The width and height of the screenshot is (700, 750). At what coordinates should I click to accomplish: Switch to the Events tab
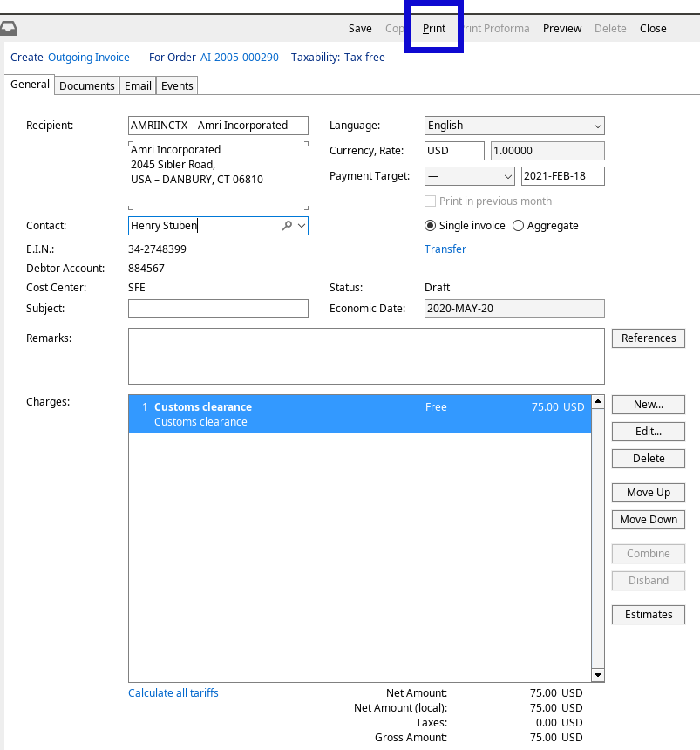point(177,85)
